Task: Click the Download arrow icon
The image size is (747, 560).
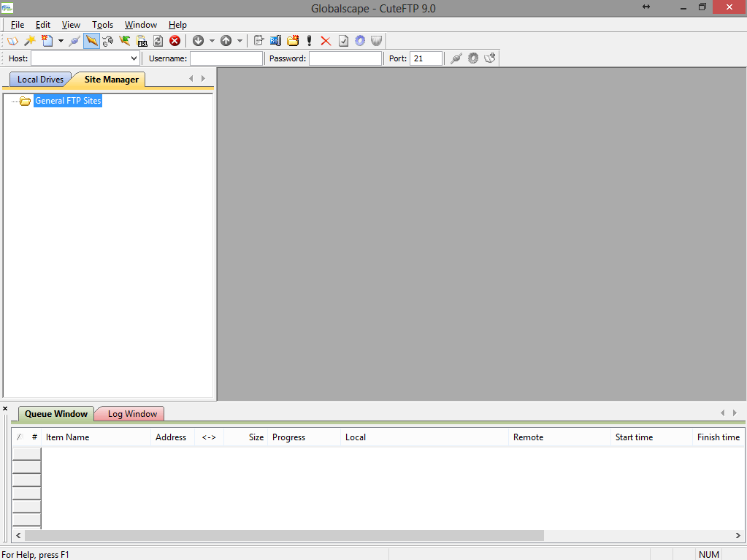Action: point(198,41)
